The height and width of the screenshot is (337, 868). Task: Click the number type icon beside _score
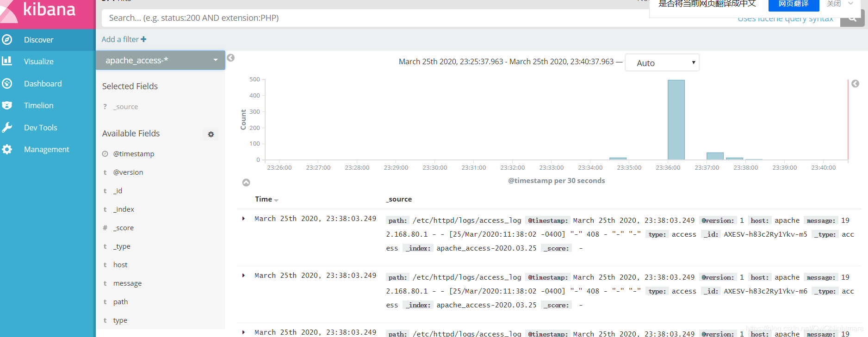(105, 227)
